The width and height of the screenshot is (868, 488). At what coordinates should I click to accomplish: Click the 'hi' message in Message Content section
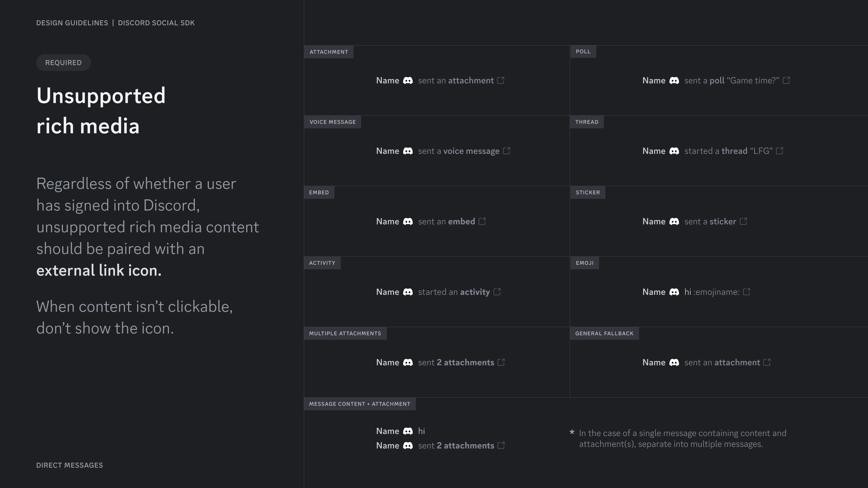pyautogui.click(x=421, y=431)
